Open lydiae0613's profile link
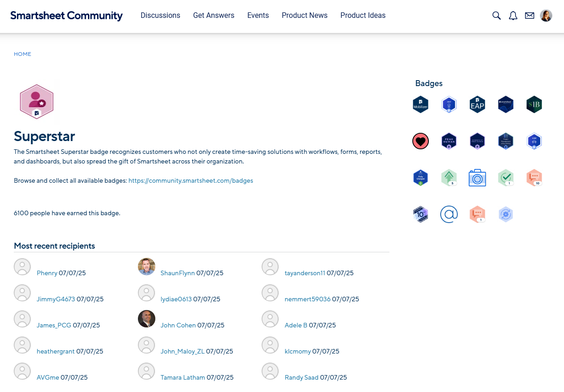This screenshot has width=564, height=392. coord(176,299)
